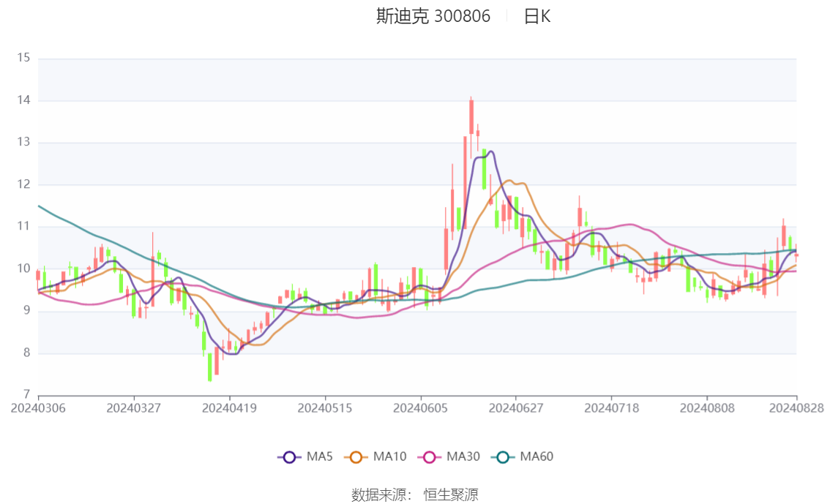Click the 20240306 date axis label
Image resolution: width=830 pixels, height=504 pixels.
(x=38, y=408)
